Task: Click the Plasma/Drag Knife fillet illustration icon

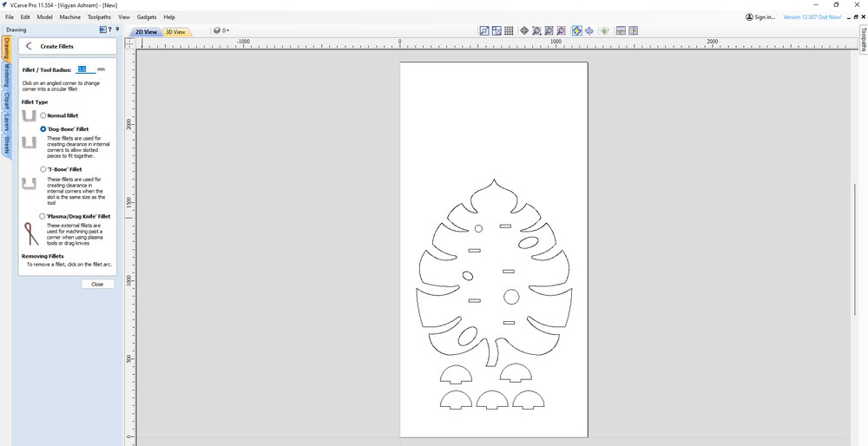Action: point(30,233)
